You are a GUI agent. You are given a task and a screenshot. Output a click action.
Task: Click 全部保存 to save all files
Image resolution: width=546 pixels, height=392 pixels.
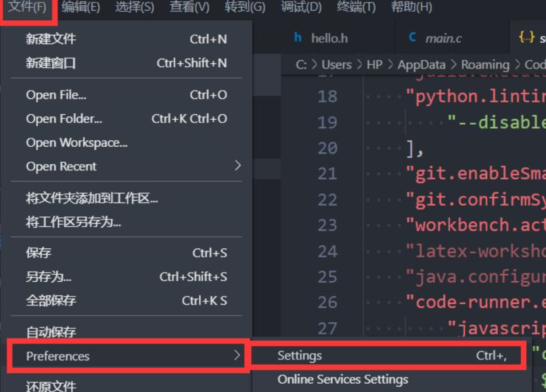coord(50,300)
